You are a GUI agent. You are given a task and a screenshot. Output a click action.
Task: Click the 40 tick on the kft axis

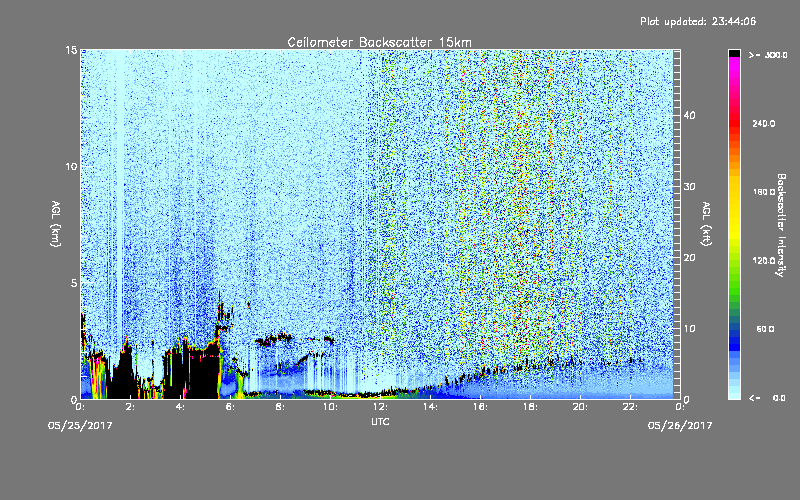(x=689, y=115)
